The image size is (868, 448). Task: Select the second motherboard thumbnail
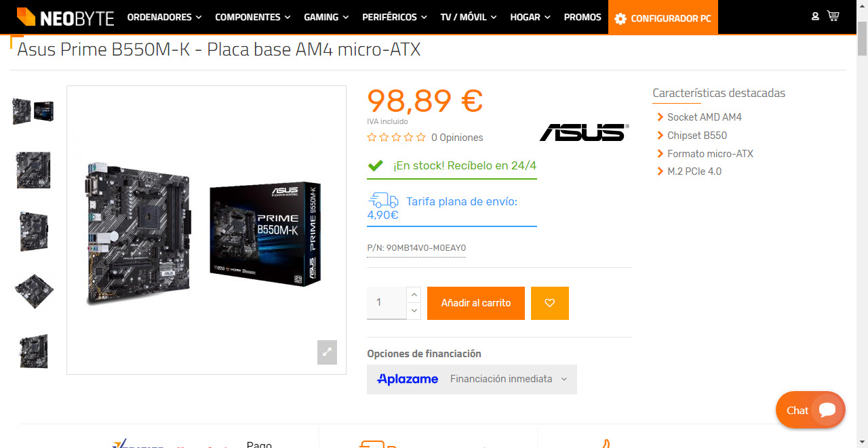coord(34,170)
